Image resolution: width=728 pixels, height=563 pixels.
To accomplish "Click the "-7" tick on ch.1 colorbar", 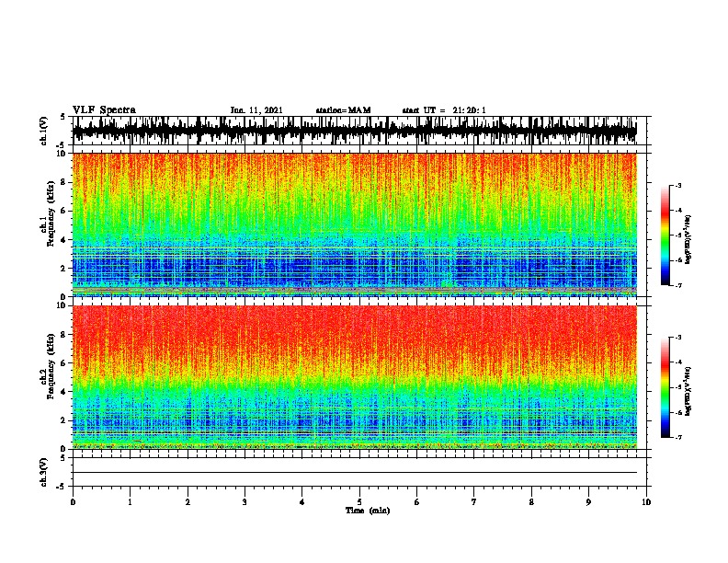I will pos(677,285).
